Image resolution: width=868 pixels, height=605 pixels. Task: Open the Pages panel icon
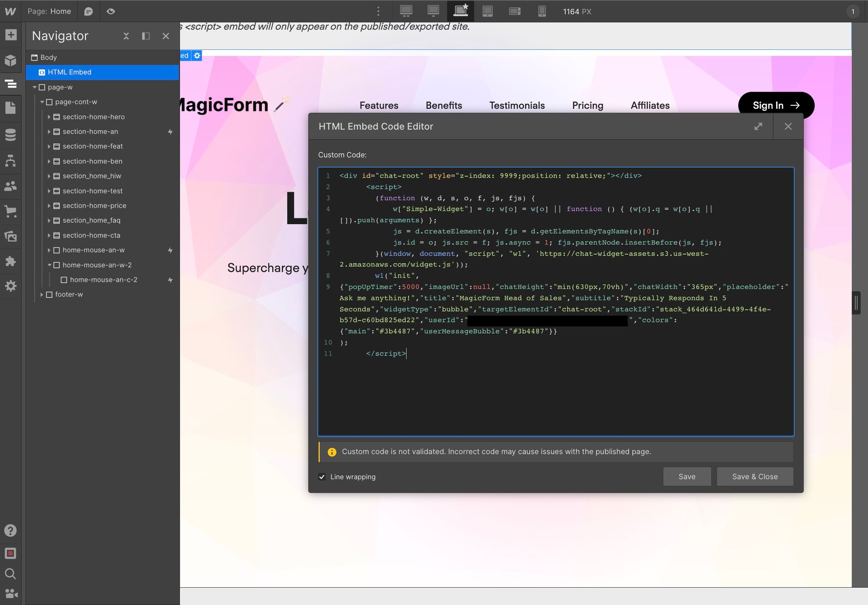pos(10,108)
